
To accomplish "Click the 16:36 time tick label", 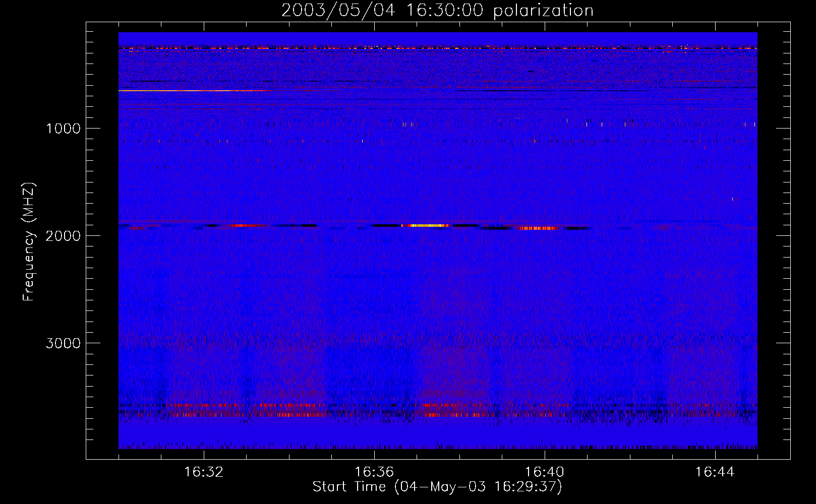I will pos(374,472).
